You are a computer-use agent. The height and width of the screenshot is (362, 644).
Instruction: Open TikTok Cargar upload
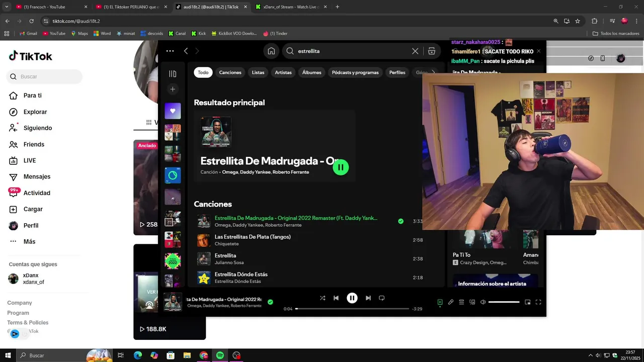pyautogui.click(x=26, y=209)
